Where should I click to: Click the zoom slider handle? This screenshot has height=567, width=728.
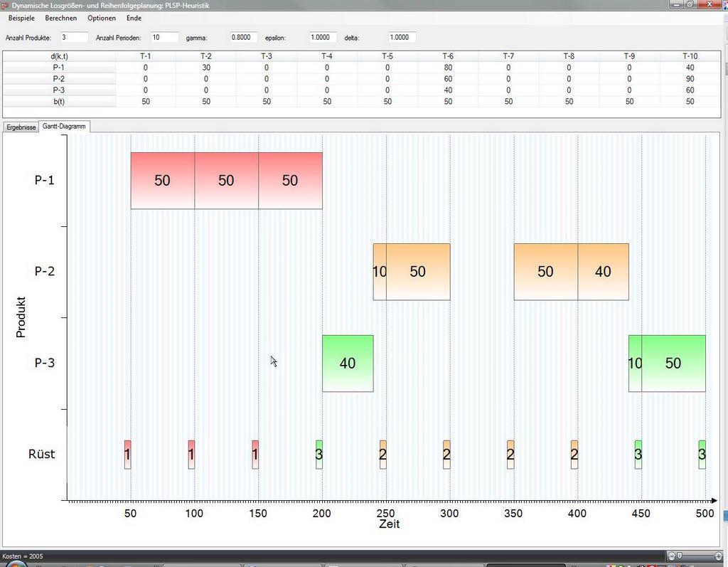coord(680,556)
